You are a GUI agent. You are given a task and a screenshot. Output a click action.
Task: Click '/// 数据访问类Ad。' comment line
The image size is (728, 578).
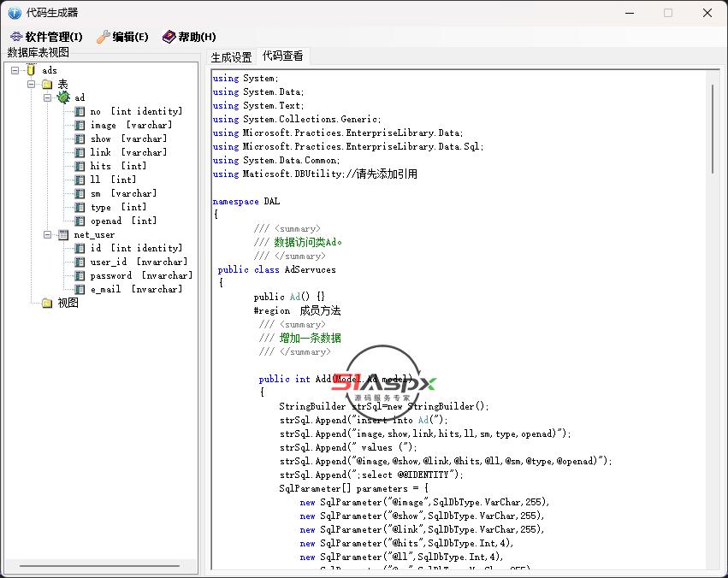pos(298,242)
